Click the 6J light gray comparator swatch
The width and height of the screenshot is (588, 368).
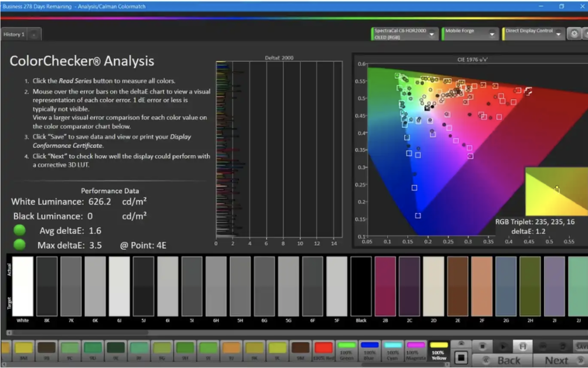(x=119, y=286)
